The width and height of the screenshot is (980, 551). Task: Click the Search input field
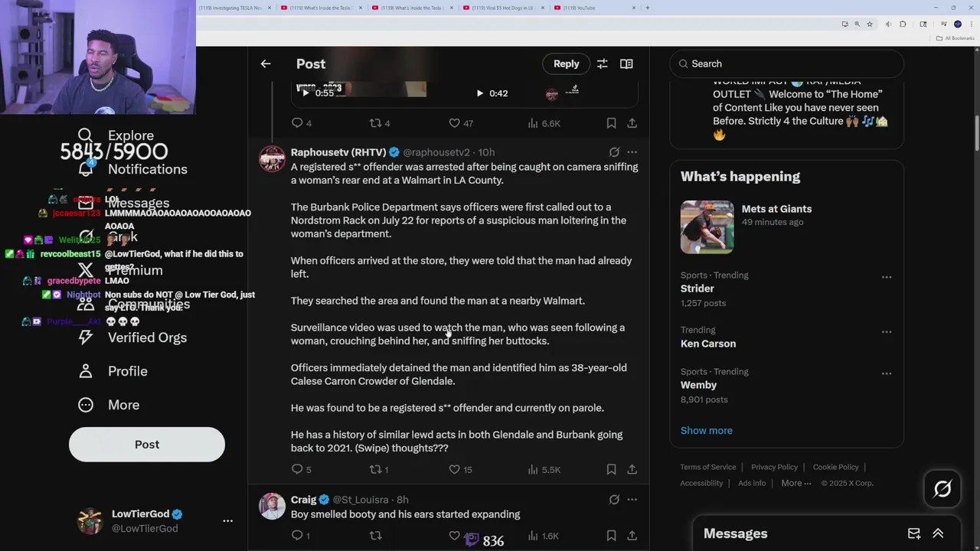[787, 64]
